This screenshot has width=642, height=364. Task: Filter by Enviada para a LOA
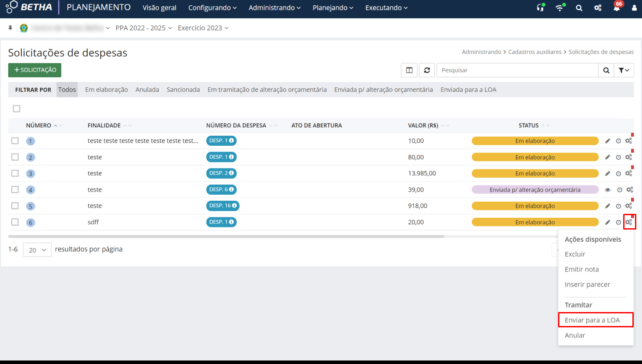click(468, 89)
